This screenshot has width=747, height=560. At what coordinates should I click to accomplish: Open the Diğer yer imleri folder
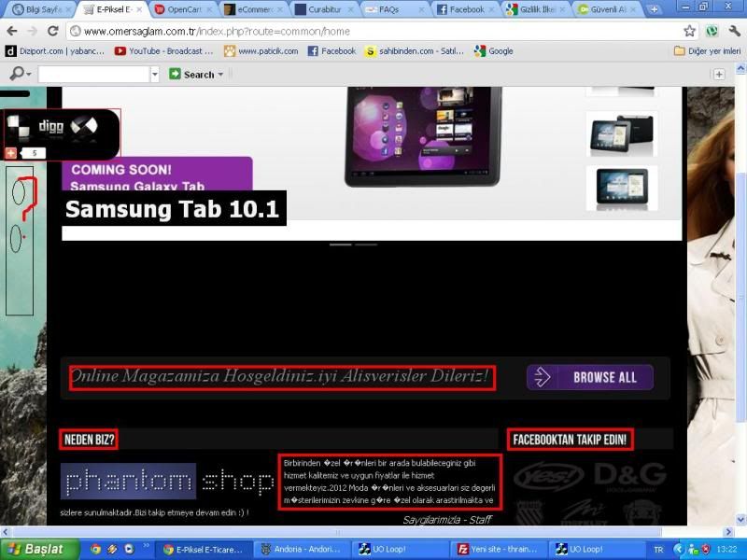coord(708,51)
